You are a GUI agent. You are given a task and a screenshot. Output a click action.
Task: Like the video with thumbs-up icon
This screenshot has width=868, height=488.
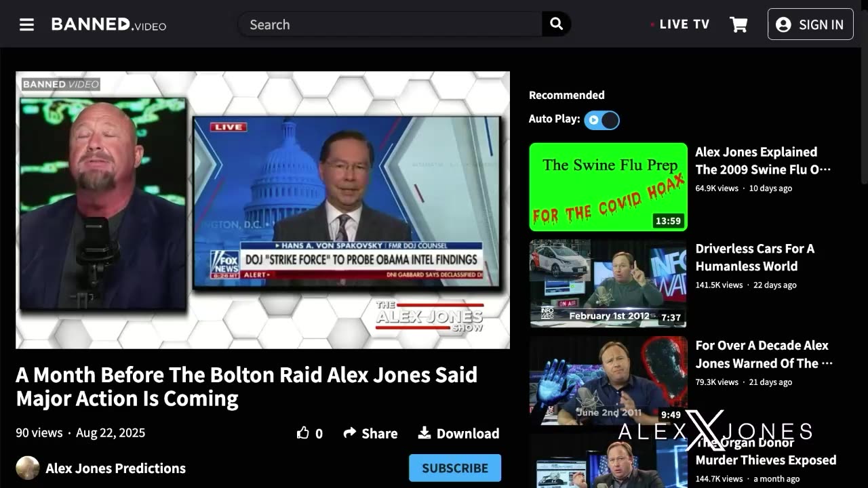(303, 433)
